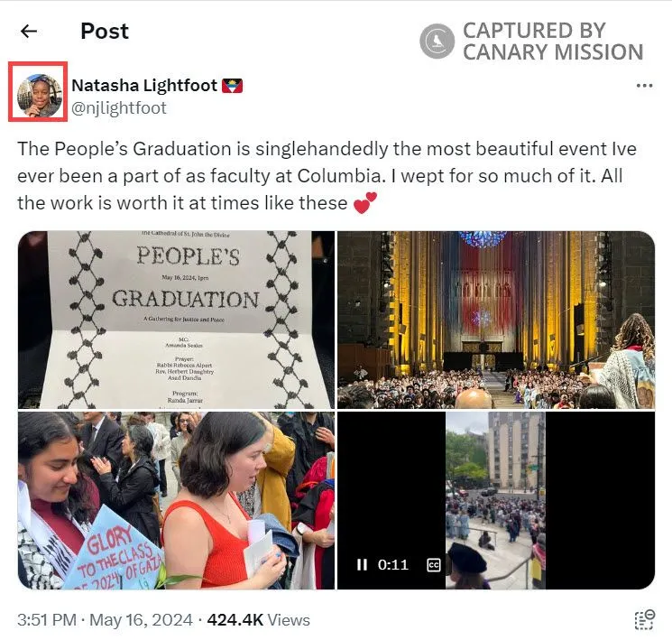
Task: Open the outdoor crowd video clip
Action: [x=496, y=500]
